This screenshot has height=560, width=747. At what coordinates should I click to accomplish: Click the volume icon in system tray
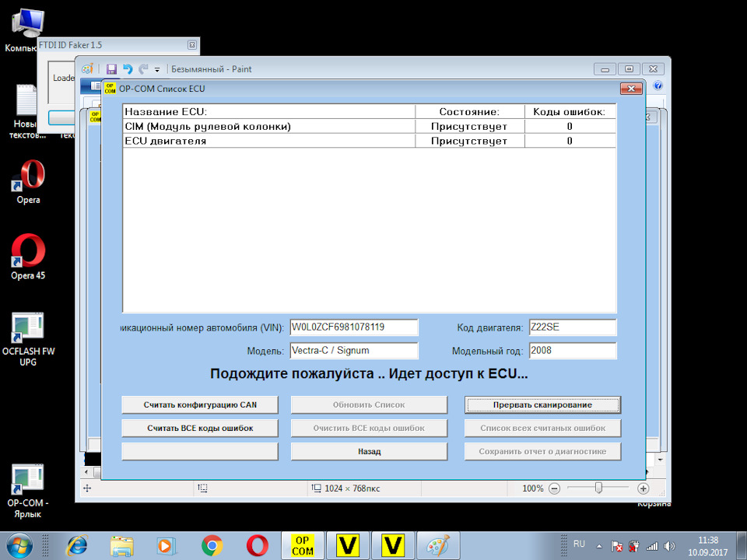[669, 546]
